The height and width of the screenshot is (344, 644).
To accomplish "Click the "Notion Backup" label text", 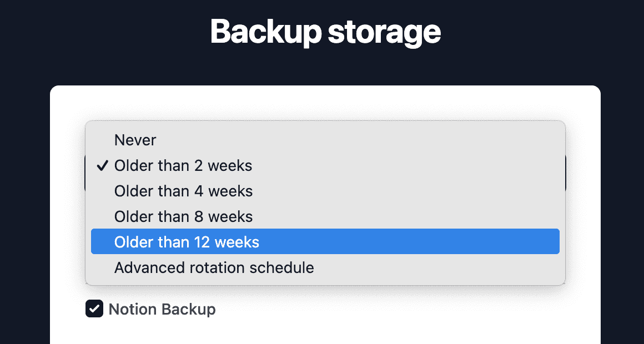I will (162, 309).
